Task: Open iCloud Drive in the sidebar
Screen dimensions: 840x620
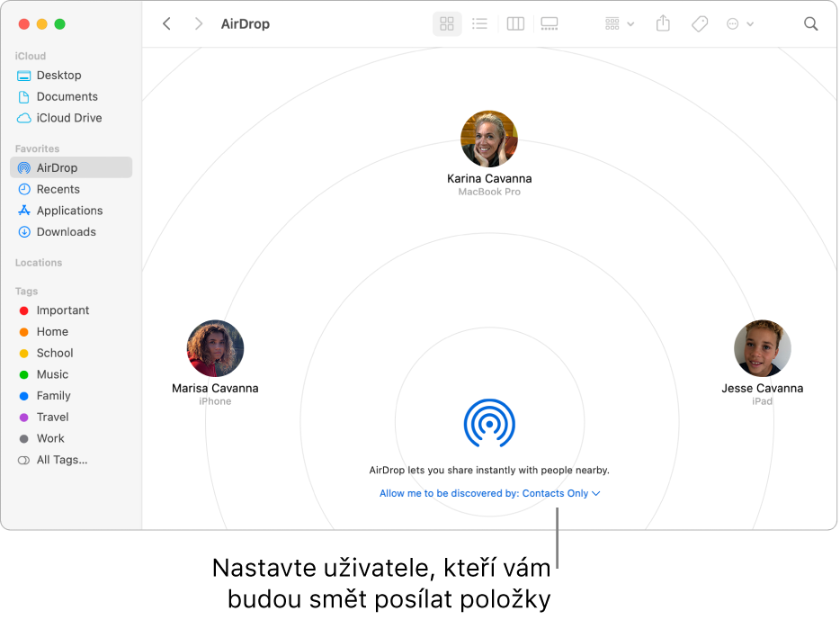Action: pos(71,118)
